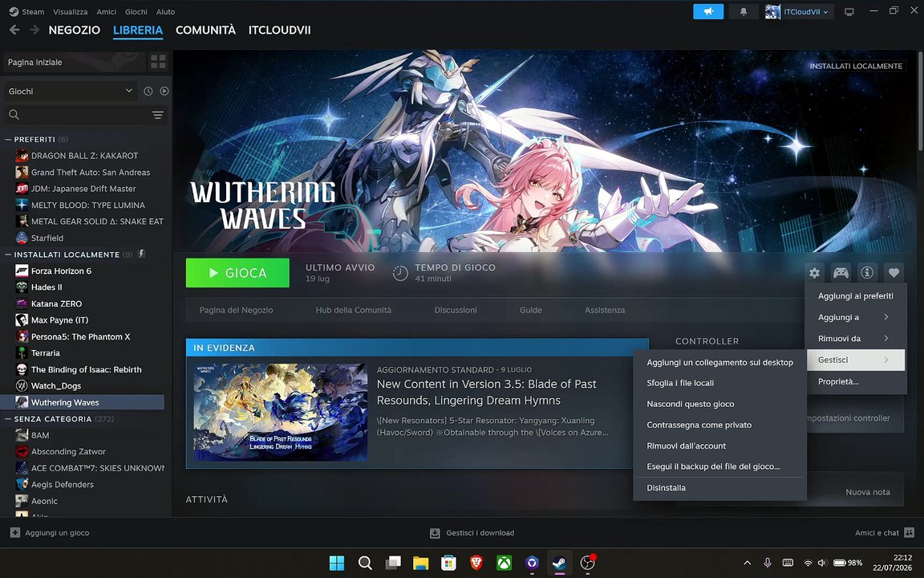The width and height of the screenshot is (924, 578).
Task: Open Windows taskbar search
Action: pyautogui.click(x=365, y=563)
